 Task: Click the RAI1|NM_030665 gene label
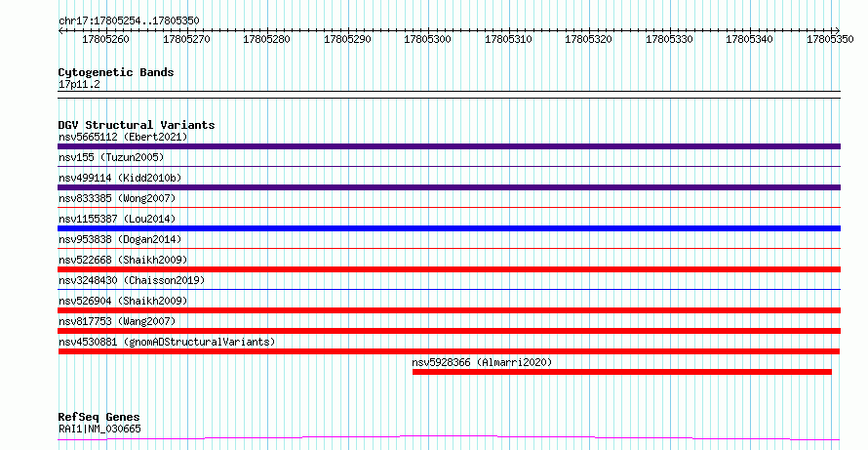[99, 429]
